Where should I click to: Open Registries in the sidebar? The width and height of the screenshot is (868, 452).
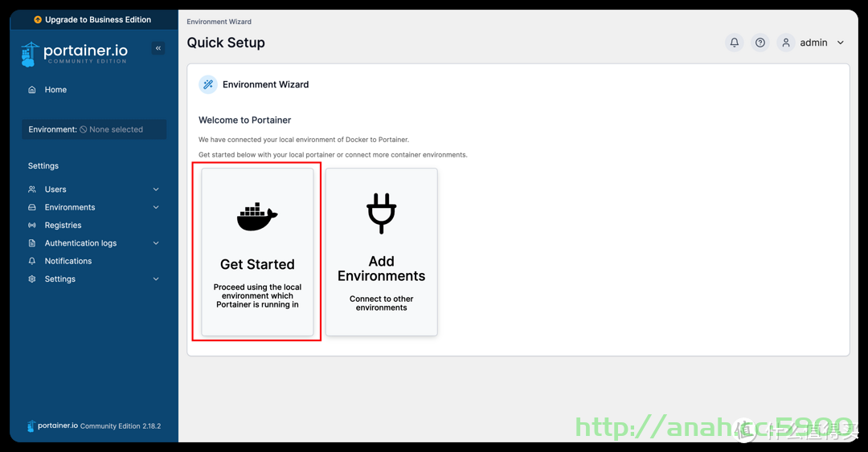coord(63,225)
